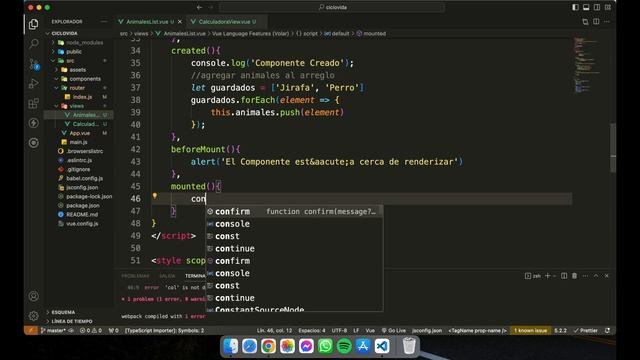Click the 'mounted' breadcrumb segment
The height and width of the screenshot is (360, 640).
click(x=374, y=33)
